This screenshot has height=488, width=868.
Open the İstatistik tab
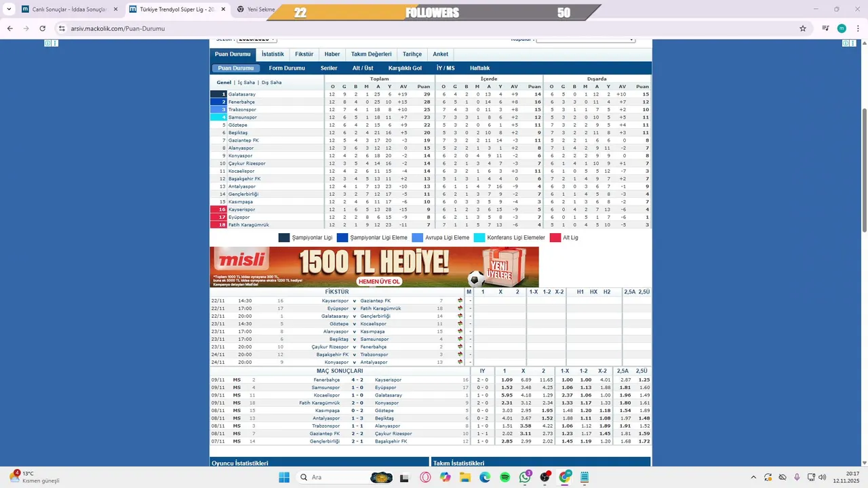(273, 54)
